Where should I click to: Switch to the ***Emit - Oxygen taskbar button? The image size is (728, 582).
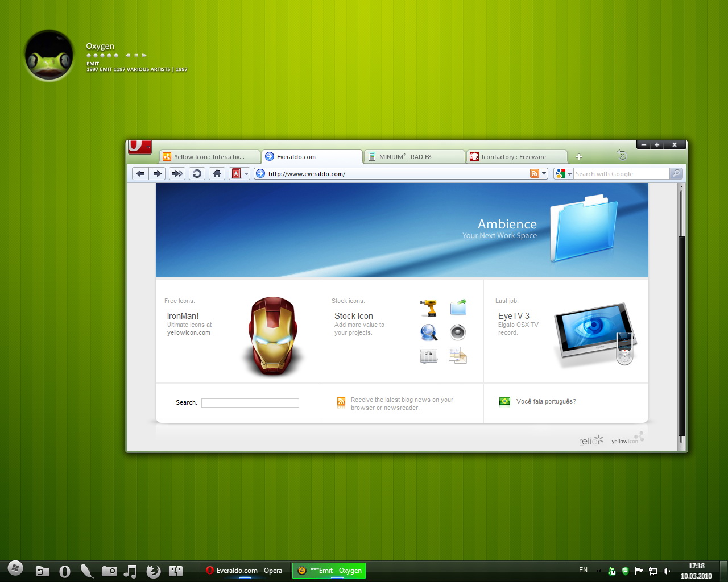coord(329,571)
